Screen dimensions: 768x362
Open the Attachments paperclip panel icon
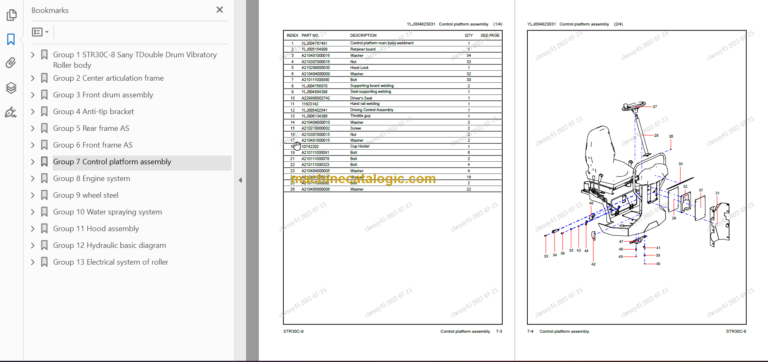pyautogui.click(x=11, y=63)
